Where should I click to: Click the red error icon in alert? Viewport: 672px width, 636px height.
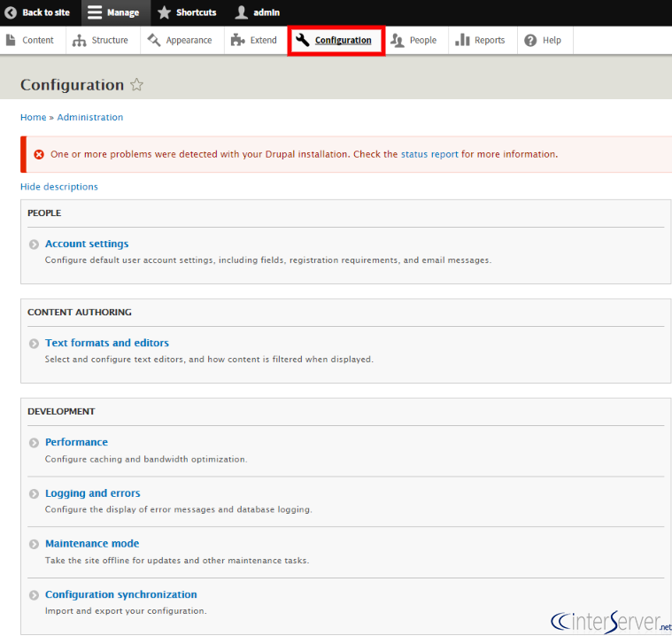click(x=39, y=154)
